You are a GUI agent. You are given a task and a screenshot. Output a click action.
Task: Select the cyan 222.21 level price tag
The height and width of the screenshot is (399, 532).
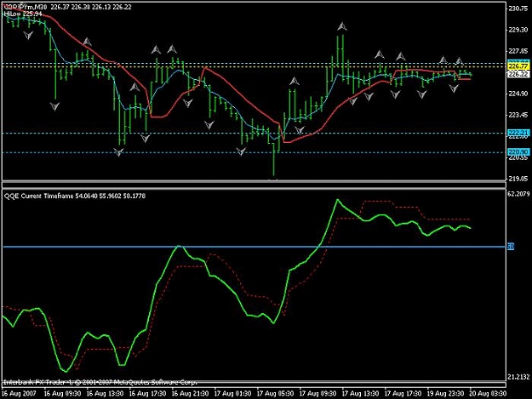pos(518,133)
